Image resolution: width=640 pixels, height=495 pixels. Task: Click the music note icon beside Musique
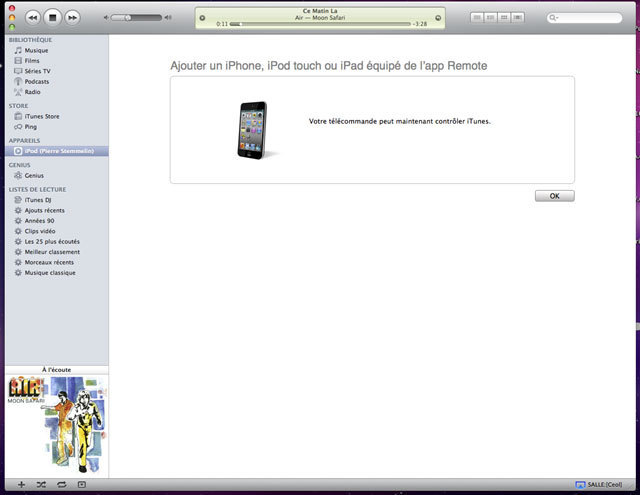tap(18, 50)
